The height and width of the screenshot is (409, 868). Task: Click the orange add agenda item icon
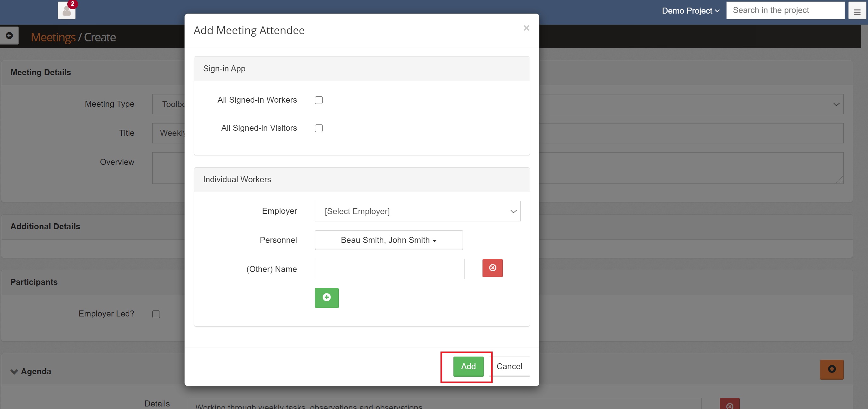tap(831, 369)
